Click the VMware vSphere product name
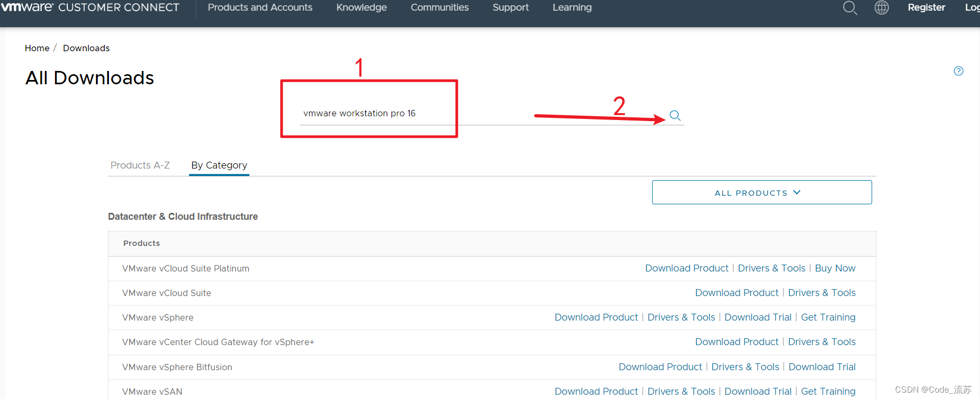 tap(158, 318)
